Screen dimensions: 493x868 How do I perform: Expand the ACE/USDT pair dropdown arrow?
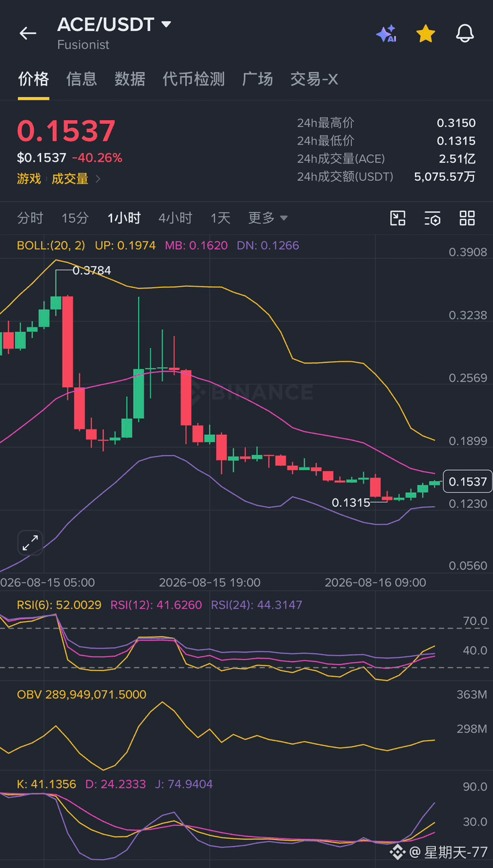167,24
